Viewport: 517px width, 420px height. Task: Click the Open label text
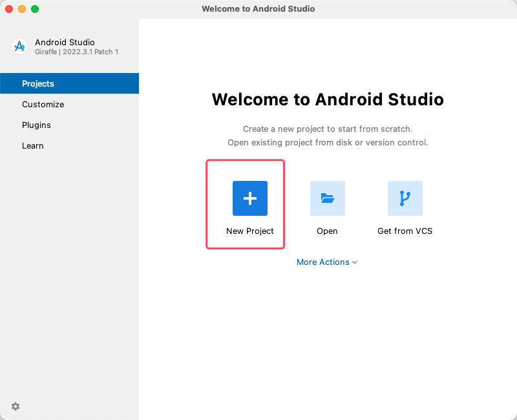tap(327, 231)
